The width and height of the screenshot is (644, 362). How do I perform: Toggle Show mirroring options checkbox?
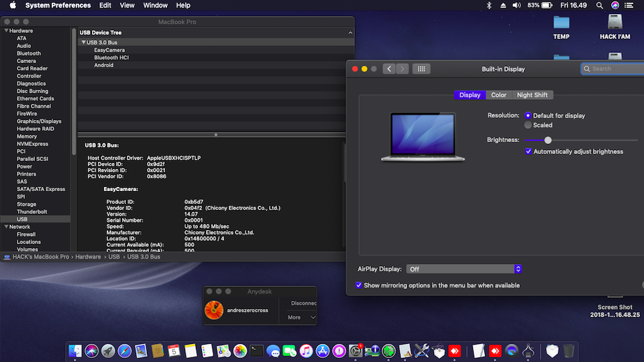pyautogui.click(x=359, y=286)
